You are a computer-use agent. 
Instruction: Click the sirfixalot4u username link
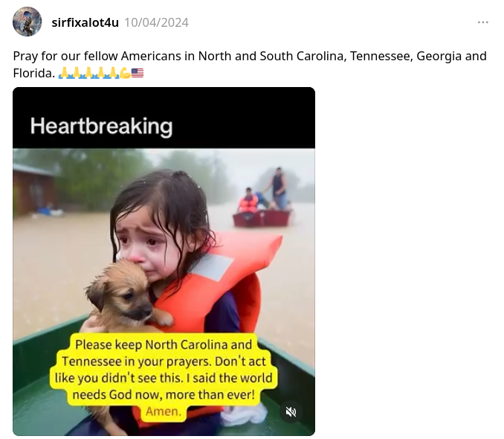[85, 22]
